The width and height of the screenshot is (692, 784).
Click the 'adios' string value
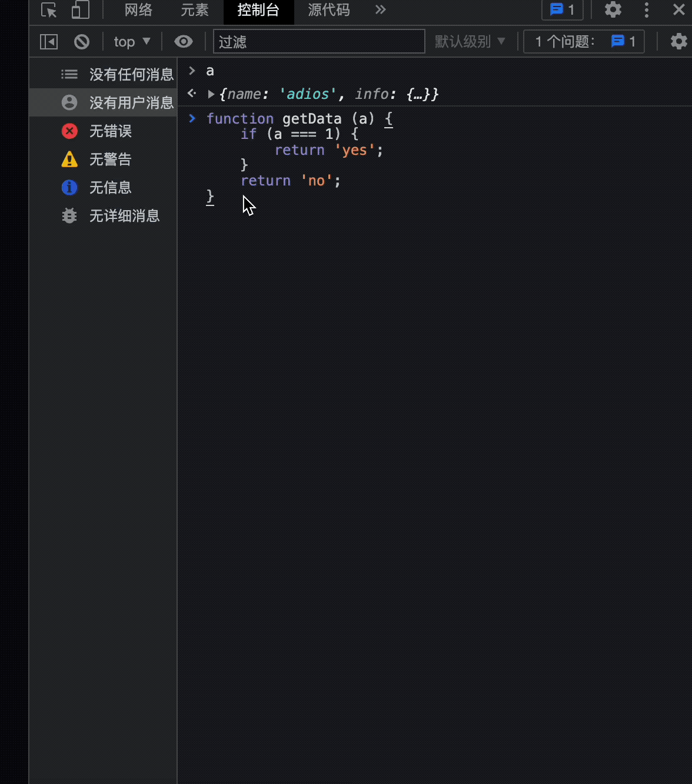click(x=308, y=94)
